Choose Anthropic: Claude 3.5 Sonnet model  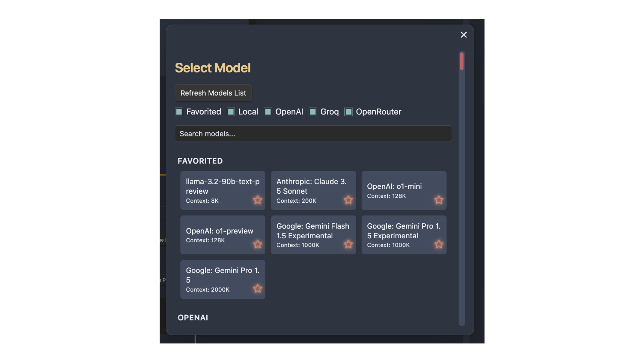coord(313,191)
